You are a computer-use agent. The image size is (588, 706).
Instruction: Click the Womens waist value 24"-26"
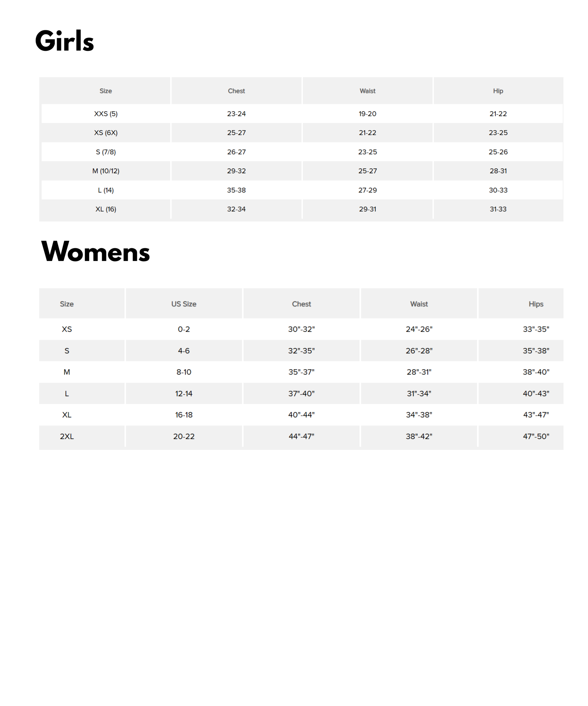coord(419,329)
